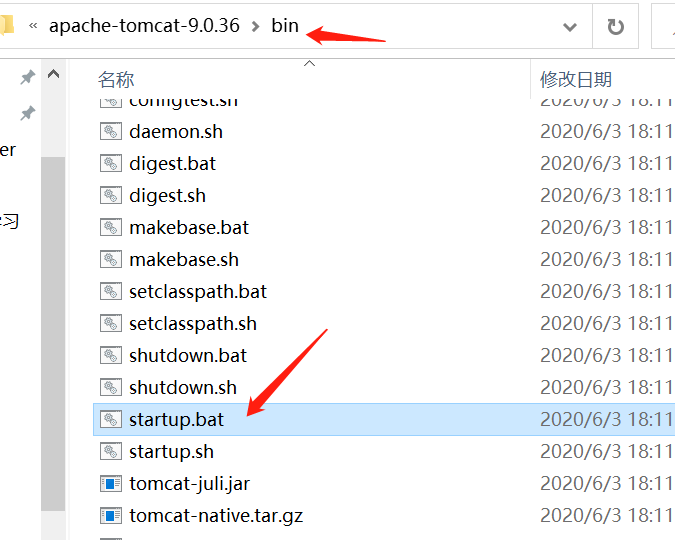Select the makebase.sh file name
The height and width of the screenshot is (540, 675).
click(184, 260)
